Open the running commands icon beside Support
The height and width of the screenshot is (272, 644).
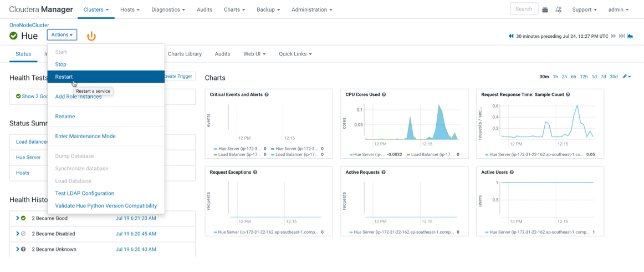(x=559, y=9)
